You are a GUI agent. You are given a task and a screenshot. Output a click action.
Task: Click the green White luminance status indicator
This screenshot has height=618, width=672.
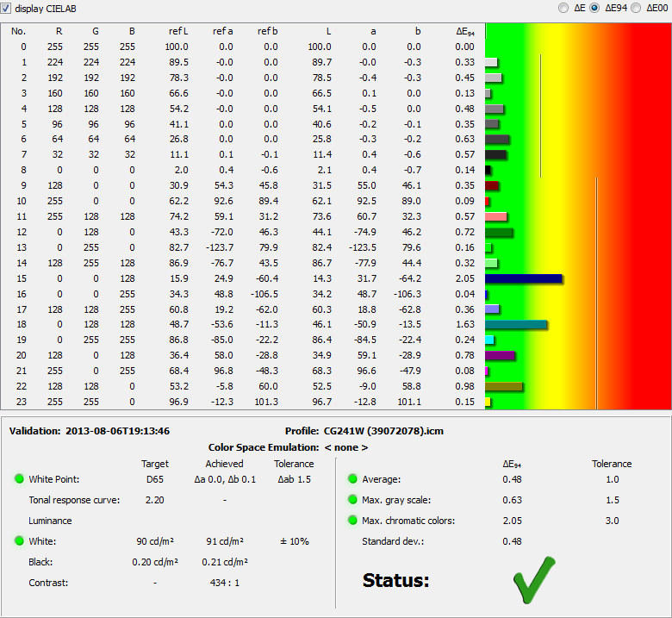pos(19,540)
